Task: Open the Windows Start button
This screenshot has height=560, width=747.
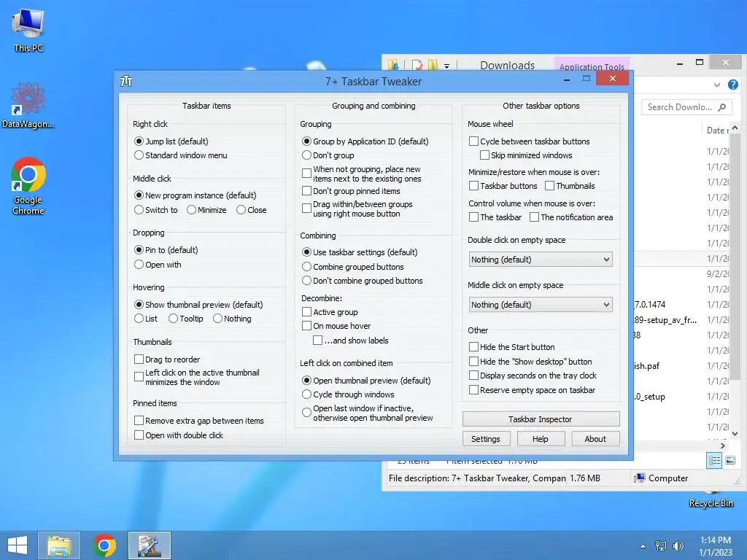Action: tap(18, 545)
